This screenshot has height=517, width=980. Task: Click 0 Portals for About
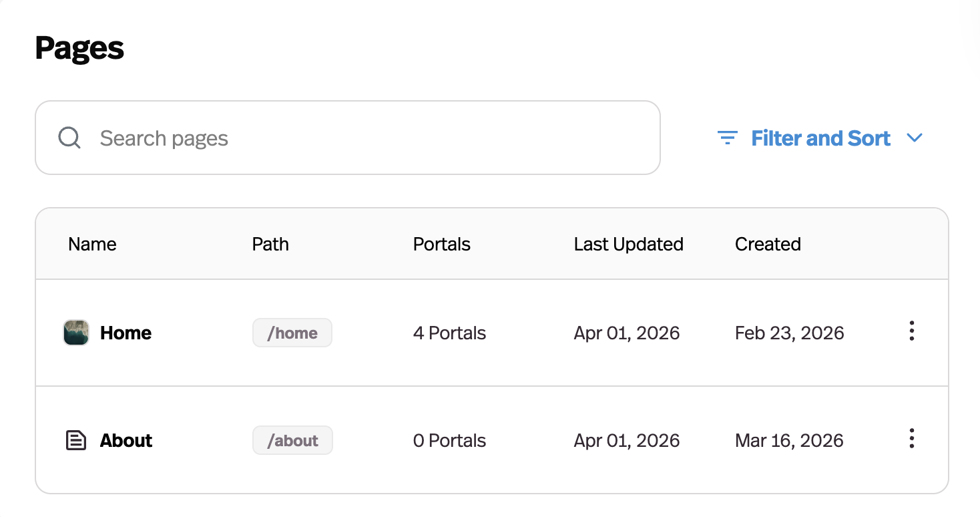pos(449,440)
